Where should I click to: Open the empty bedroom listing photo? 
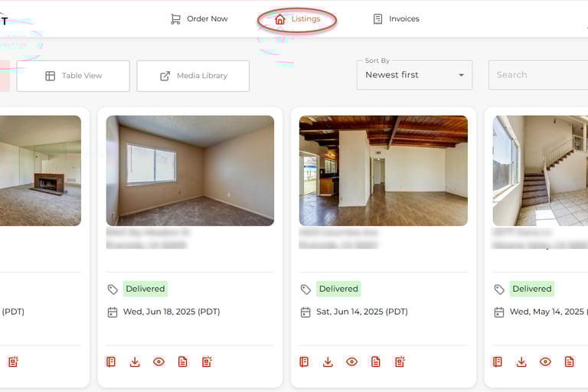[190, 171]
